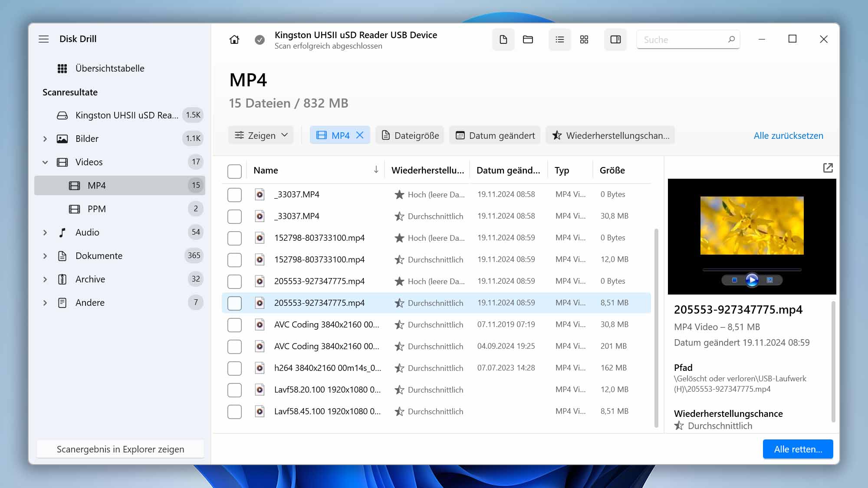This screenshot has height=488, width=868.
Task: Switch to file view icon in toolbar
Action: coord(503,39)
